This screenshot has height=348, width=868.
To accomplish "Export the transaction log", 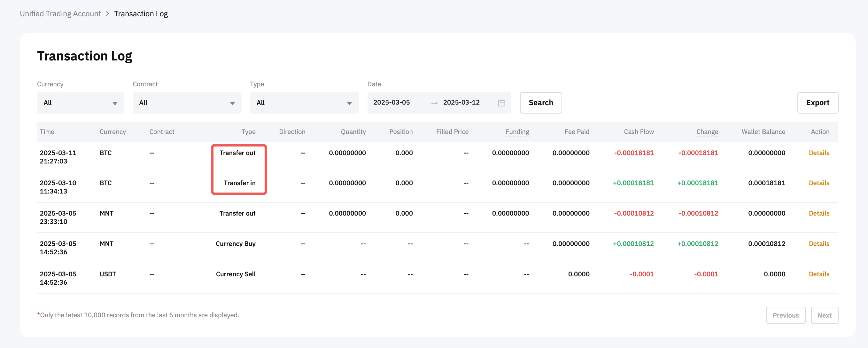I will [x=817, y=103].
